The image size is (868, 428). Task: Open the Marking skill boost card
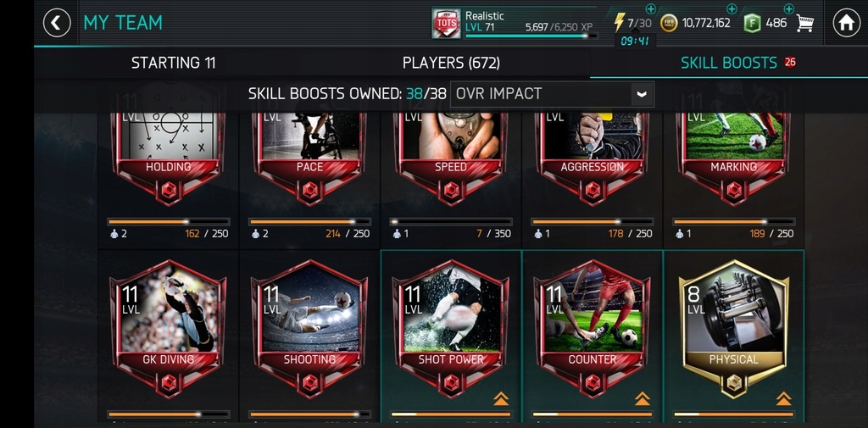733,158
